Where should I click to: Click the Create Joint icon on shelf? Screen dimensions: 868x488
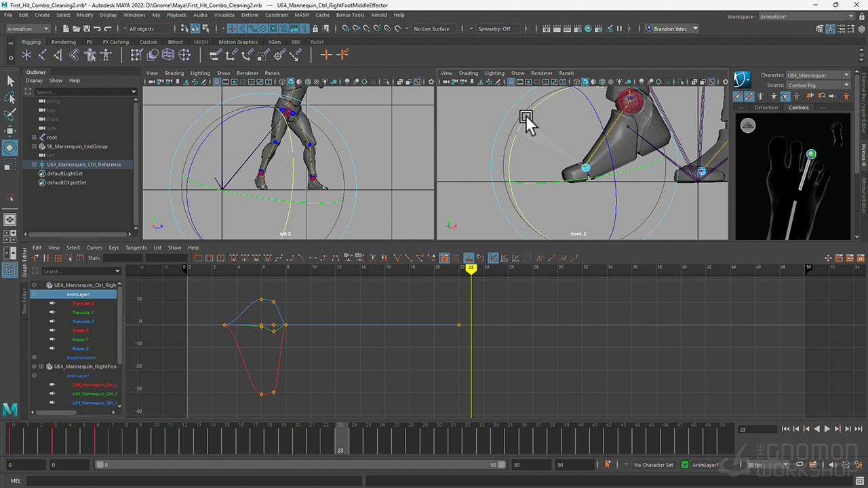pyautogui.click(x=42, y=55)
